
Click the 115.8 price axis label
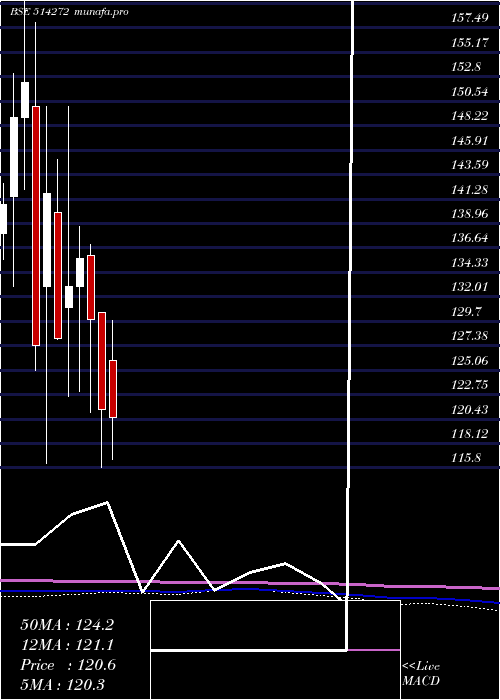[x=467, y=457]
